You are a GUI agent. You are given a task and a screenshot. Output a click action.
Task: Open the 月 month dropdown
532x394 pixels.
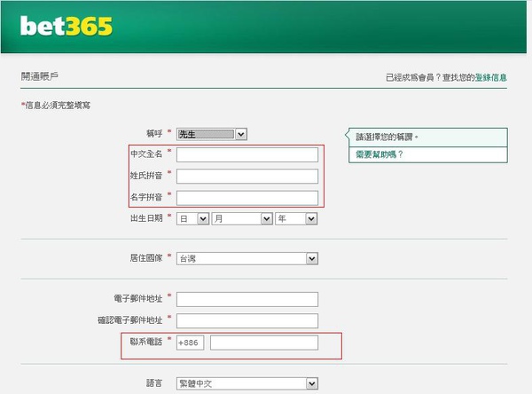pyautogui.click(x=241, y=218)
